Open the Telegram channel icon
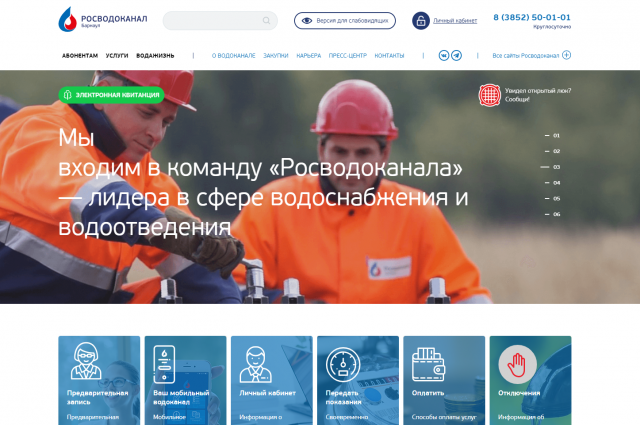The width and height of the screenshot is (640, 425). pos(456,55)
